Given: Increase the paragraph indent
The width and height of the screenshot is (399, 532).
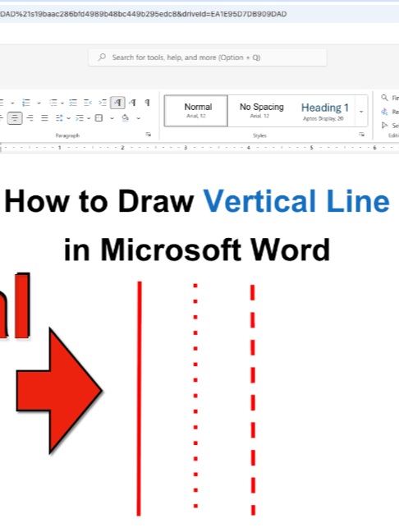Looking at the screenshot, I should [x=103, y=103].
